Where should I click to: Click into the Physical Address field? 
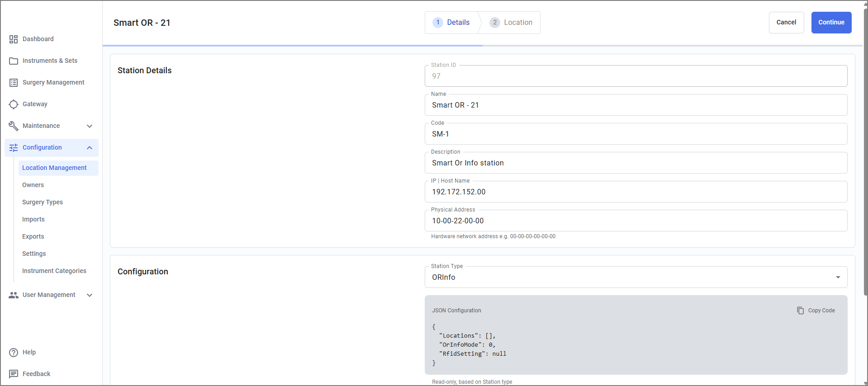tap(636, 221)
